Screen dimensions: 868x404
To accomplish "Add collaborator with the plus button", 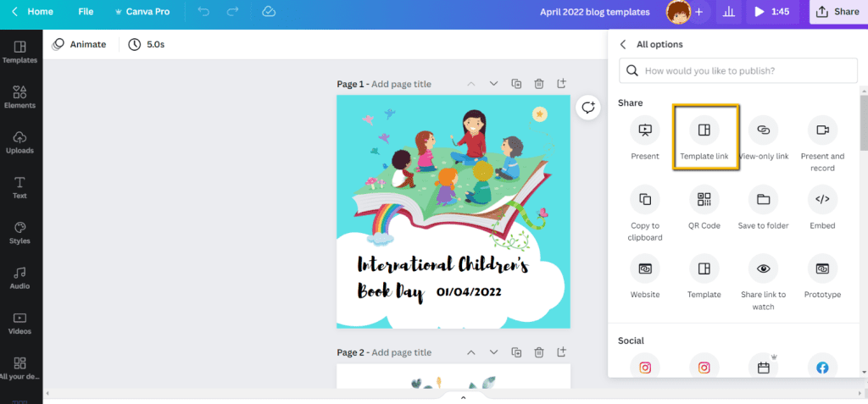I will (x=699, y=12).
